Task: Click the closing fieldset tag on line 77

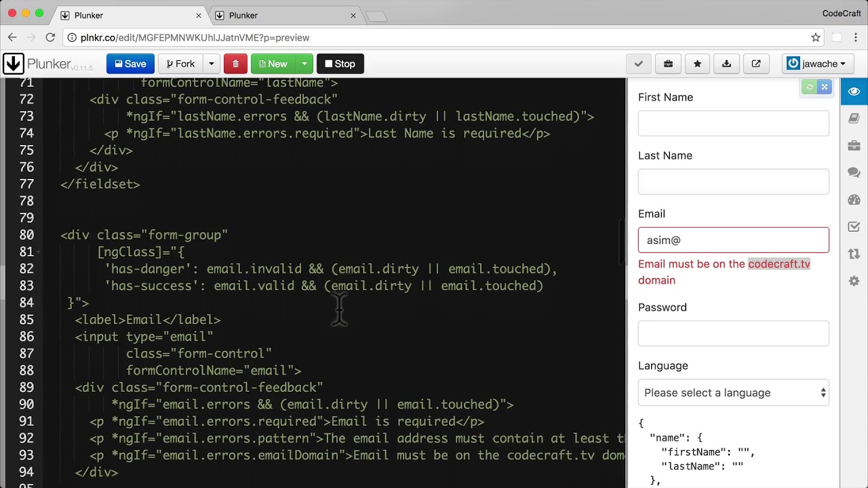Action: [100, 184]
